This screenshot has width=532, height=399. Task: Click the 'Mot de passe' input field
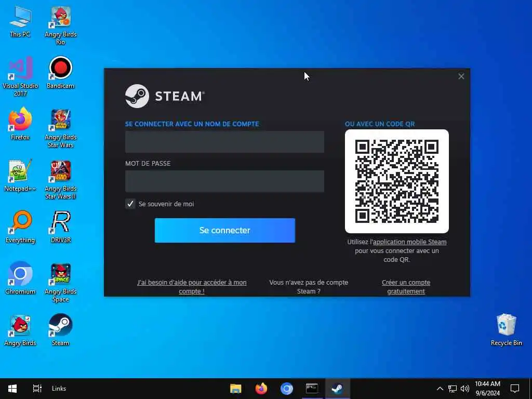tap(224, 181)
